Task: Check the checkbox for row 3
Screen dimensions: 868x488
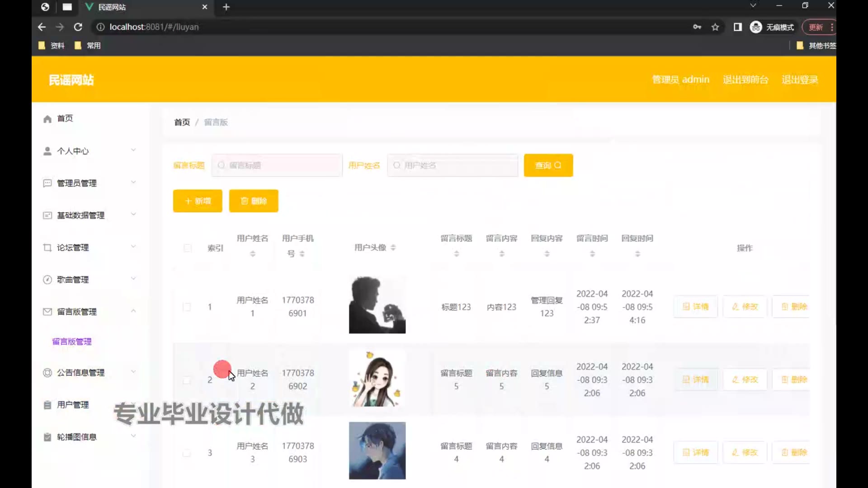Action: (x=187, y=453)
